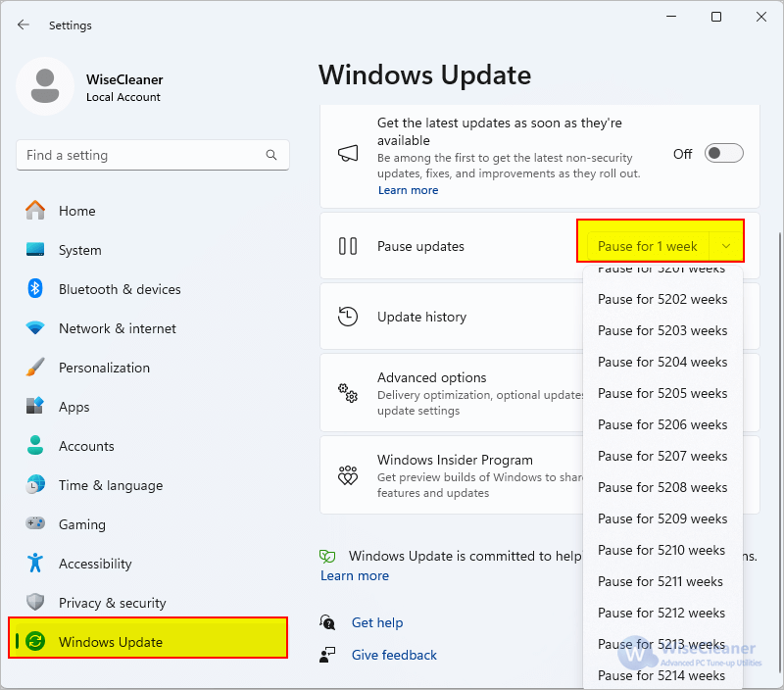The height and width of the screenshot is (690, 784).
Task: Click the System monitor icon
Action: pyautogui.click(x=35, y=250)
